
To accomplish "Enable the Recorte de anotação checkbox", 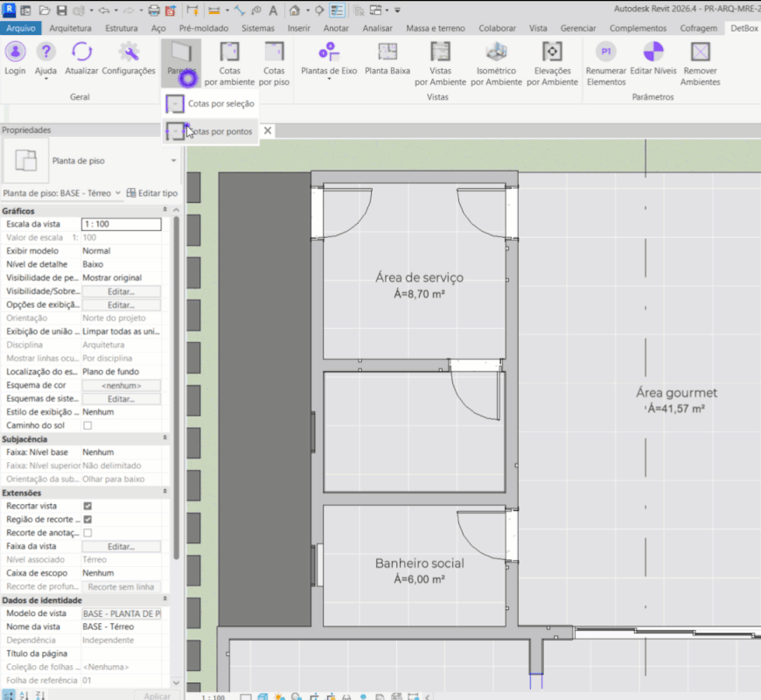I will coord(87,533).
